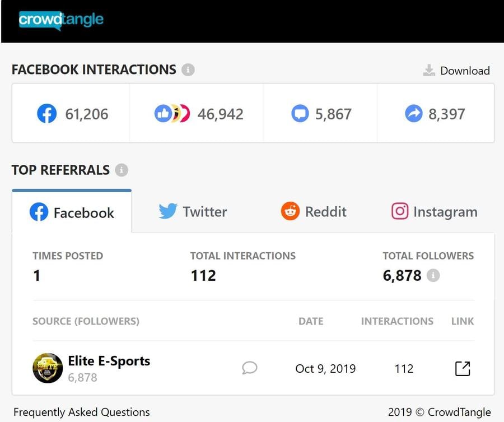Screen dimensions: 504x422
Task: Click the Download arrow icon
Action: [429, 71]
